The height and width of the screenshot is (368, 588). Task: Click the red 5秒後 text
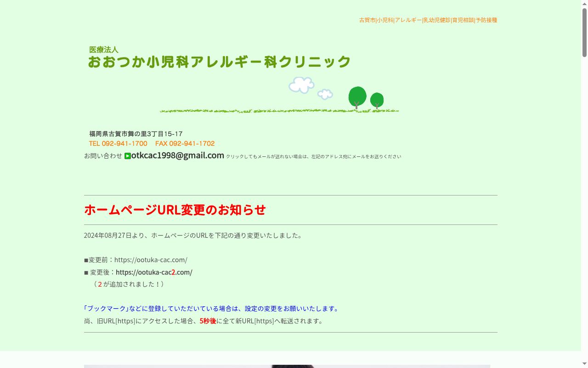point(208,321)
